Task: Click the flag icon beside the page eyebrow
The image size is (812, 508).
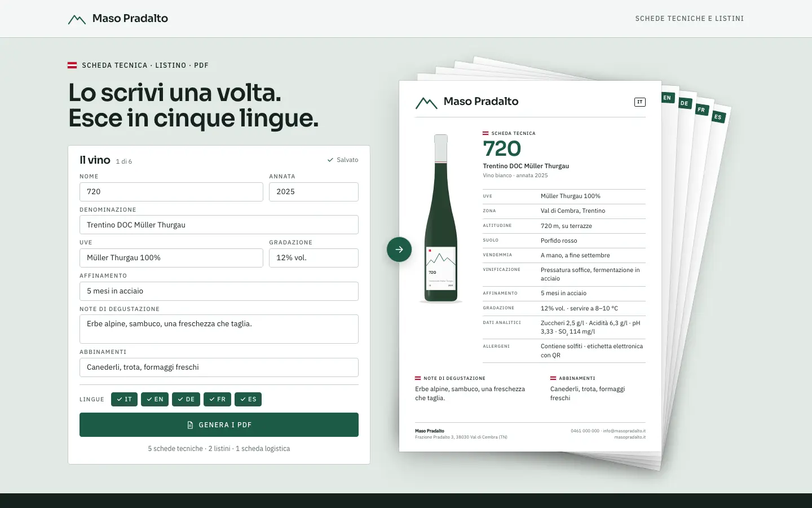Action: tap(72, 65)
